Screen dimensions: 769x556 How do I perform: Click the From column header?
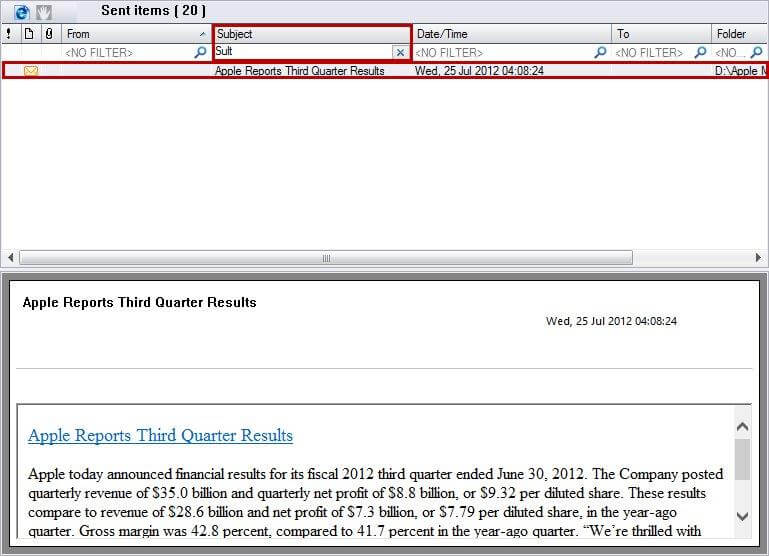pos(136,34)
